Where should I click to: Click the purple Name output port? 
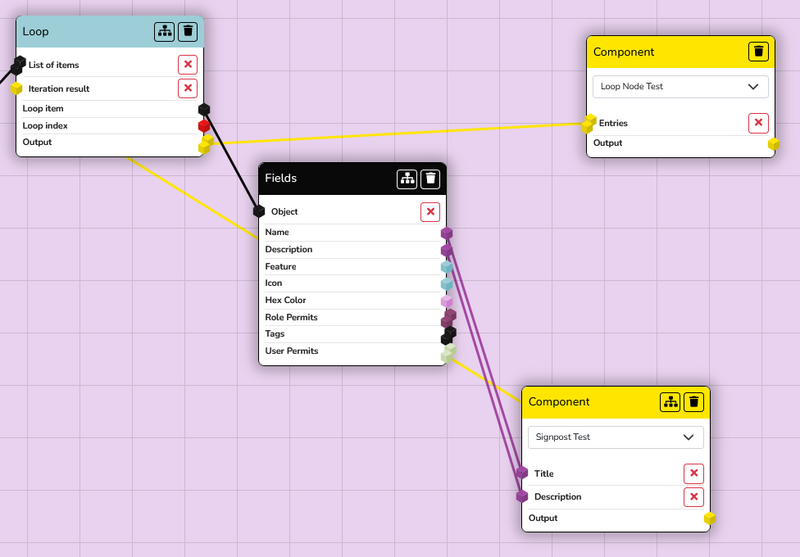pos(446,233)
